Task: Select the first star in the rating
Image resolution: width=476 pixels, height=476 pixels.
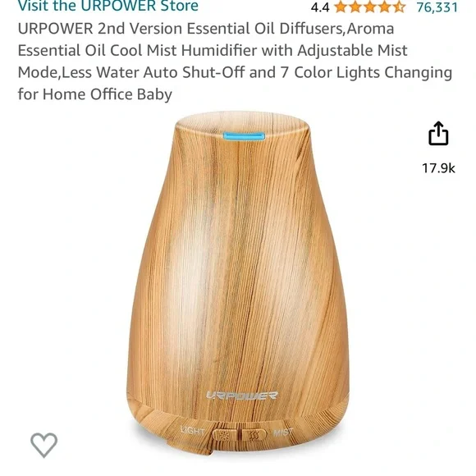Action: [x=341, y=7]
